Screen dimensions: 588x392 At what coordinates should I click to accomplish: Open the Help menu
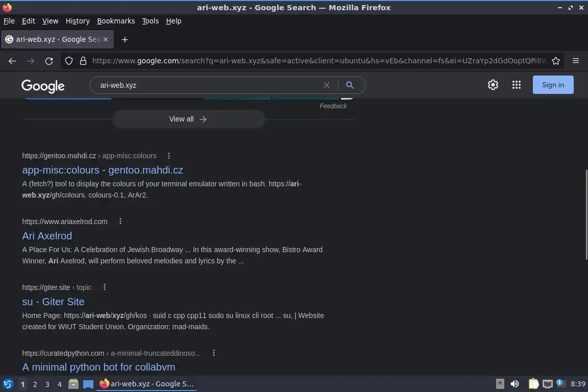click(174, 21)
